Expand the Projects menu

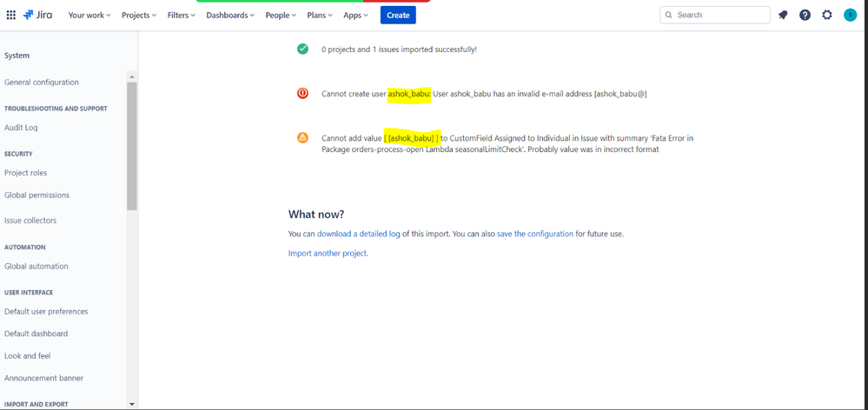click(139, 15)
